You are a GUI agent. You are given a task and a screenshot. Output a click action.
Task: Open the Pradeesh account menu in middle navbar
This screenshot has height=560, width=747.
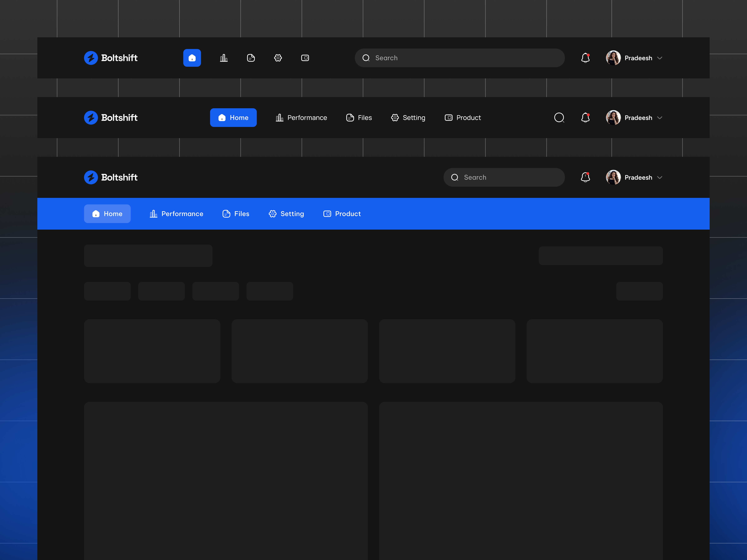(x=638, y=117)
